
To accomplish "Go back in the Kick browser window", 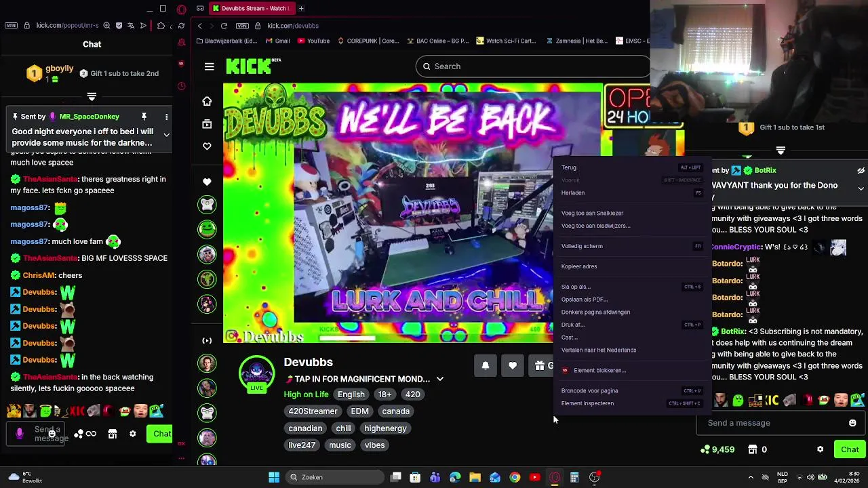I will coord(199,26).
